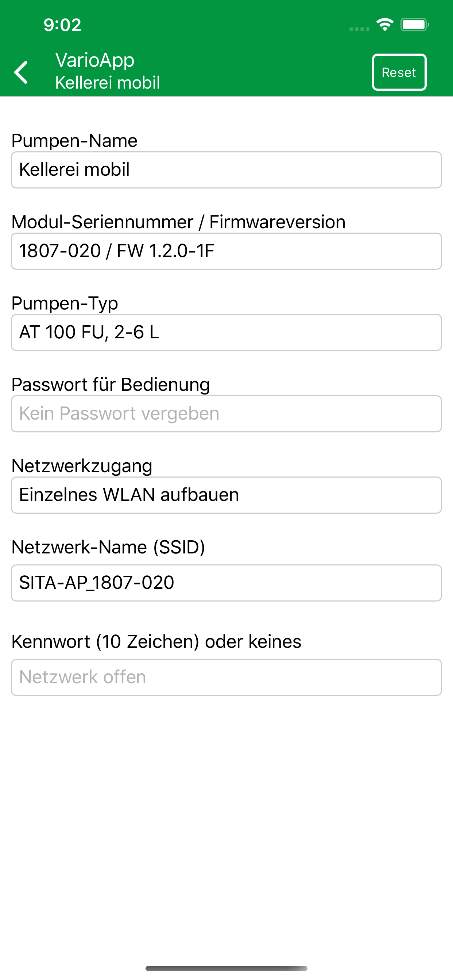Viewport: 453px width, 980px height.
Task: Tap the Pumpen-Typ label text
Action: (65, 303)
